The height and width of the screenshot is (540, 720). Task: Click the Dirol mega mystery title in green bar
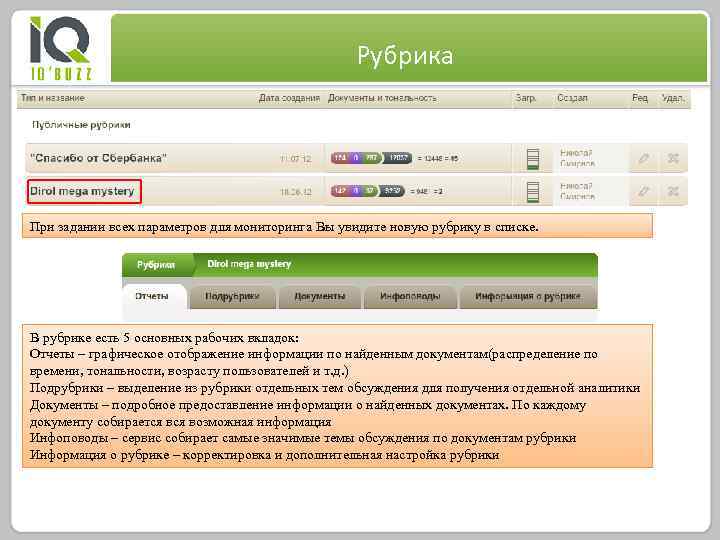tap(249, 264)
